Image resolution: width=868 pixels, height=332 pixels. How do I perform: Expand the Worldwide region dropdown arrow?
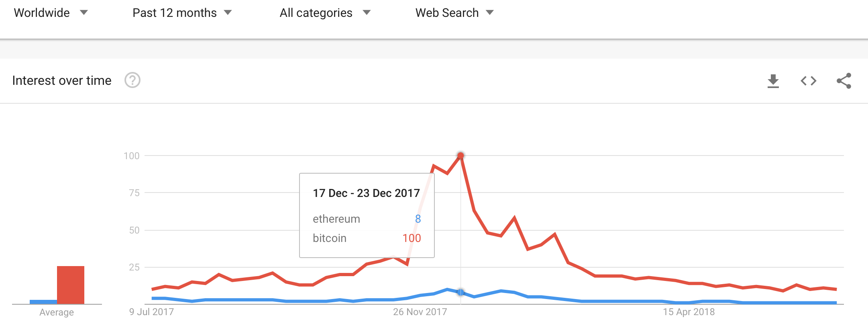pyautogui.click(x=84, y=12)
